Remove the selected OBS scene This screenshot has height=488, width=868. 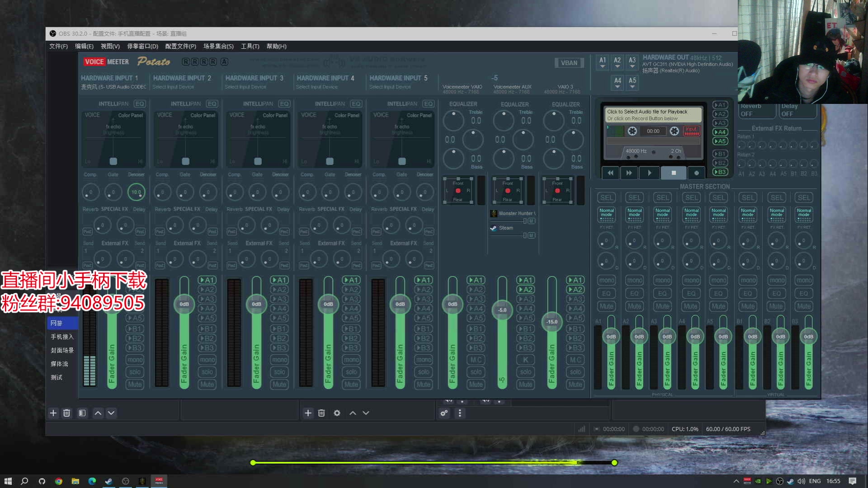click(x=67, y=413)
